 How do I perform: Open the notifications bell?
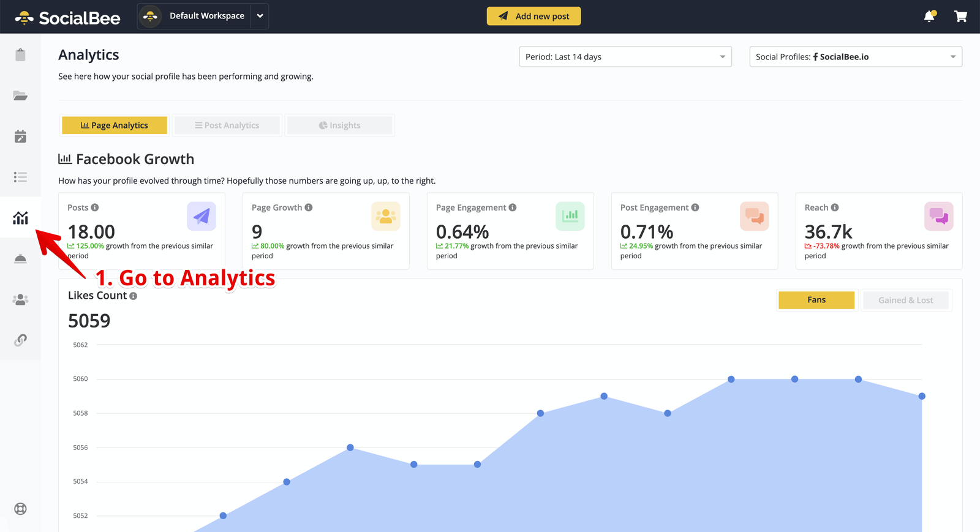coord(930,17)
